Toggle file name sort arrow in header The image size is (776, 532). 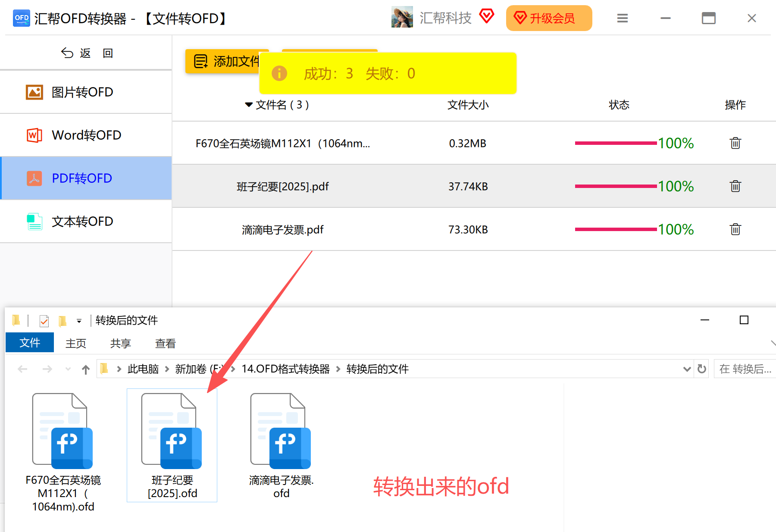click(x=249, y=105)
